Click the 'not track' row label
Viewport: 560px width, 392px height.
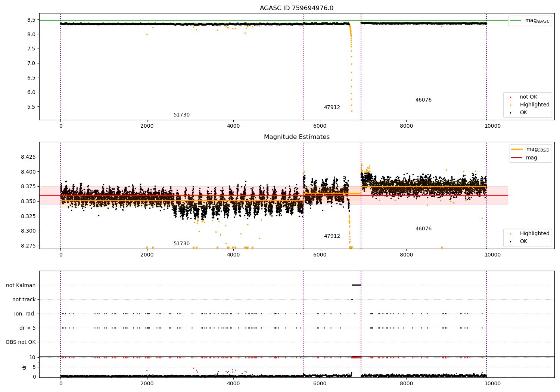pyautogui.click(x=24, y=300)
